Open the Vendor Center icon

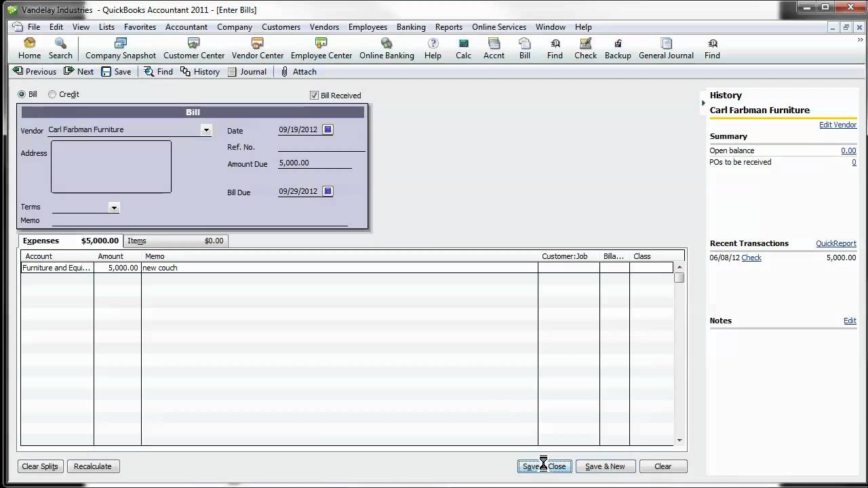258,49
